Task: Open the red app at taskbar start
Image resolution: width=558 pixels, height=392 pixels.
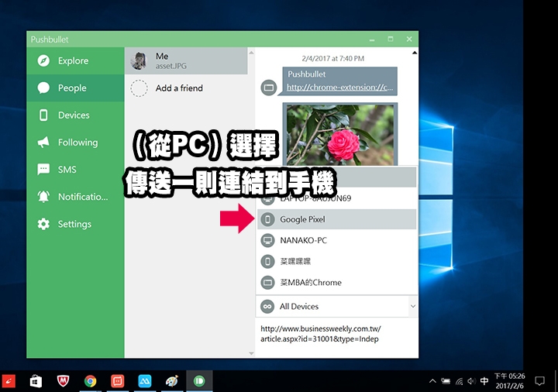Action: pos(8,382)
